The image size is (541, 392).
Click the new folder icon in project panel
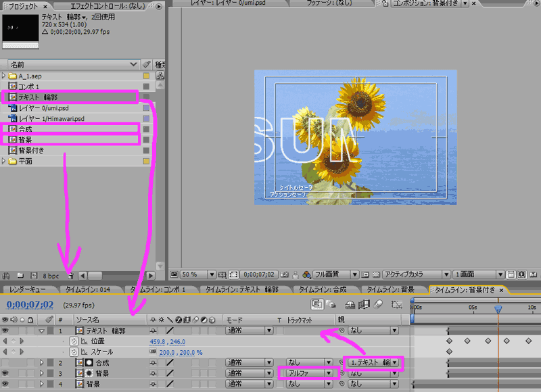(x=21, y=276)
